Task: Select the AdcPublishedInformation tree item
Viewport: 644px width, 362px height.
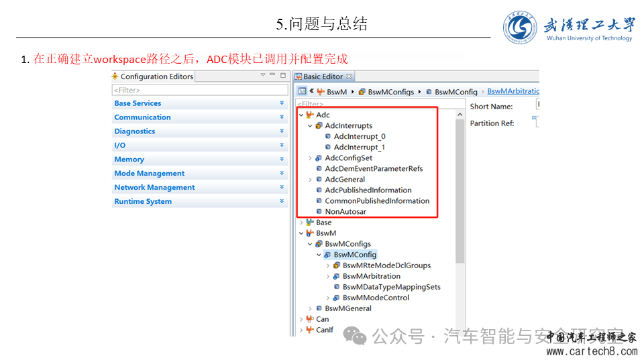Action: click(368, 190)
